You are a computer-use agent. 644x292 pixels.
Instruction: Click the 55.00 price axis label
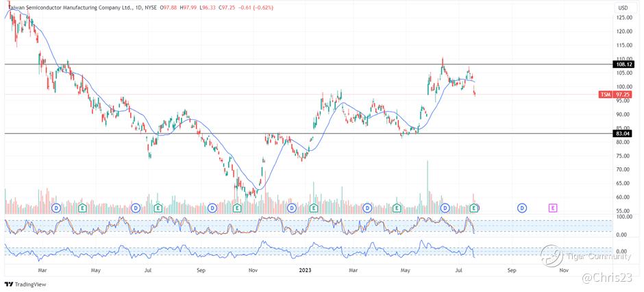click(623, 210)
